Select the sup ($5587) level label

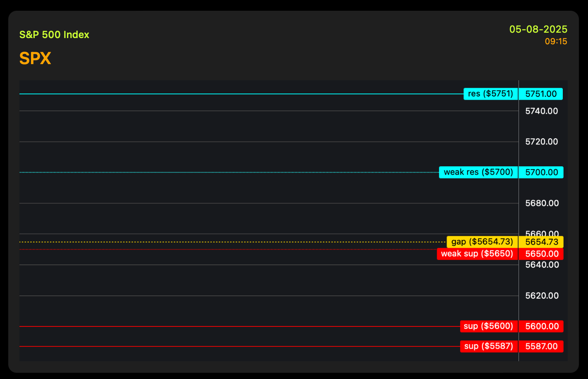(x=489, y=346)
